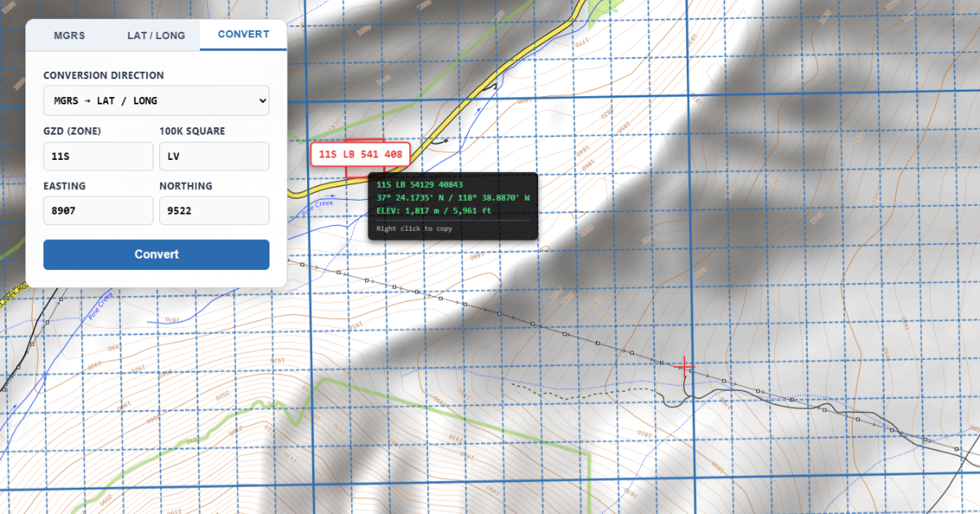This screenshot has width=980, height=514.
Task: Click the red 11S LB 541 408 label
Action: pos(359,153)
